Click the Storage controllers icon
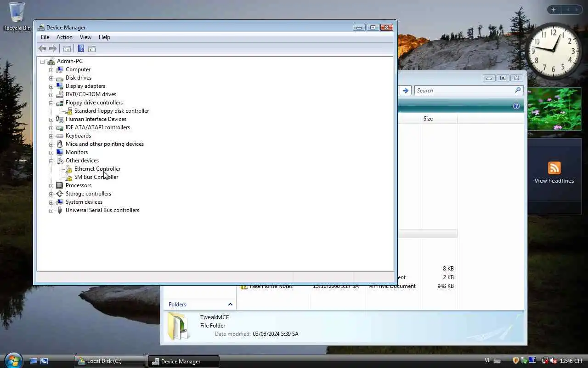Screen dimensions: 588x368 pos(59,194)
